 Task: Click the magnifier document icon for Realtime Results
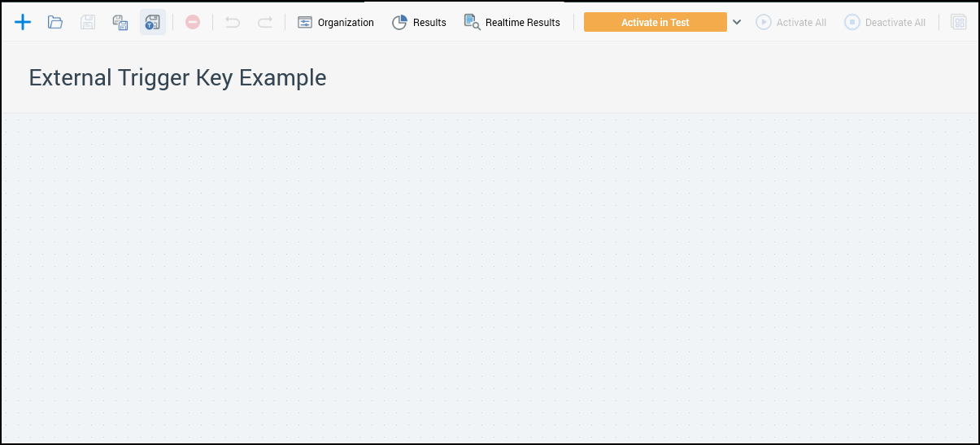472,22
